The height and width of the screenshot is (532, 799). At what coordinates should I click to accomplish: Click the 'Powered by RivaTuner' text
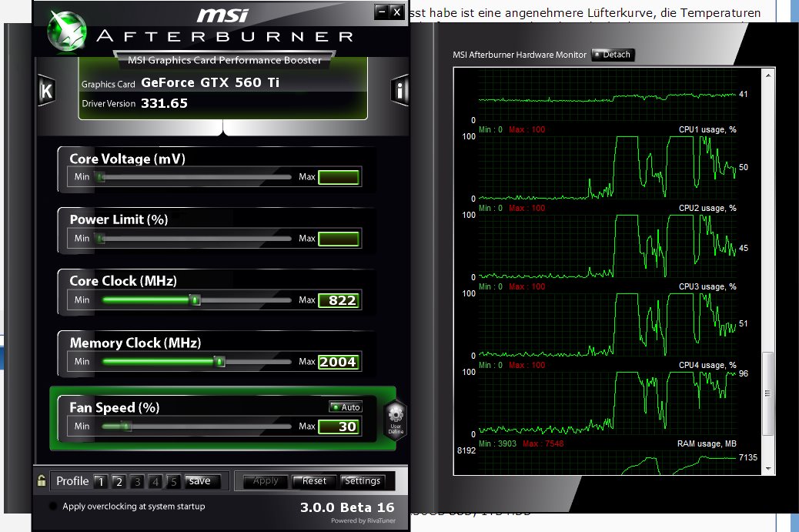(363, 520)
